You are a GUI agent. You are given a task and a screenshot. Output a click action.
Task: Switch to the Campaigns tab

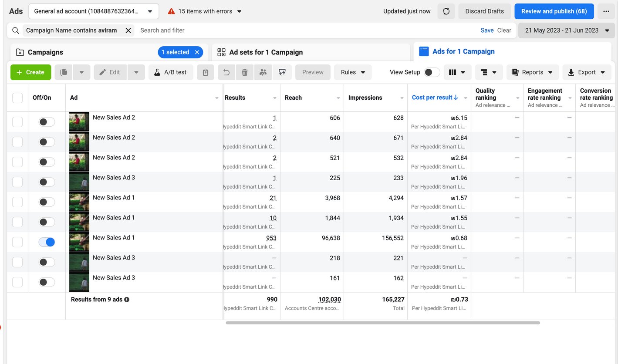pyautogui.click(x=109, y=52)
